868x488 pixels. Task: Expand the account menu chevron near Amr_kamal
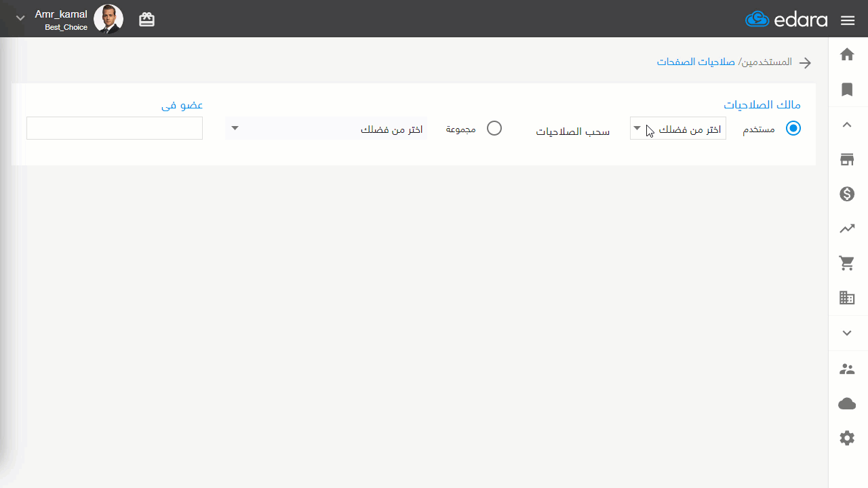(20, 18)
